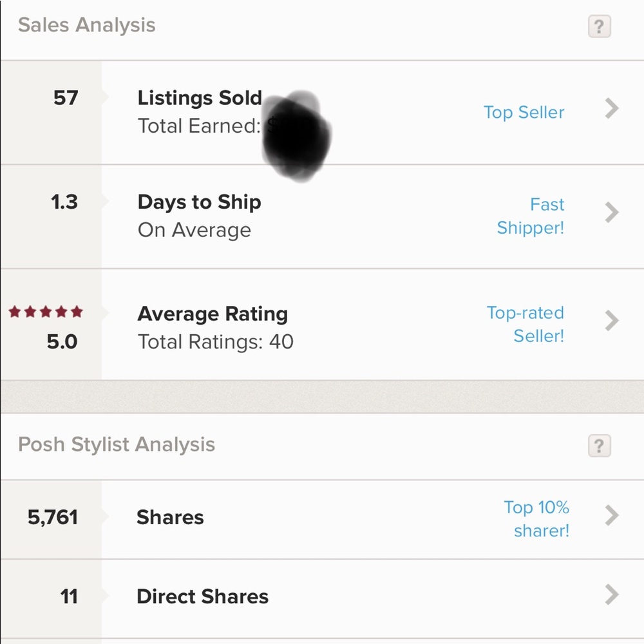Select the Direct Shares entry

322,598
